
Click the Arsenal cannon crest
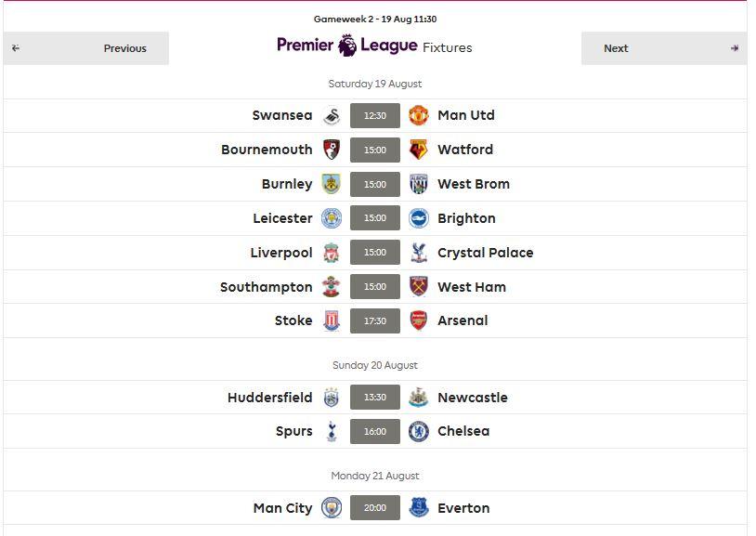[x=419, y=320]
